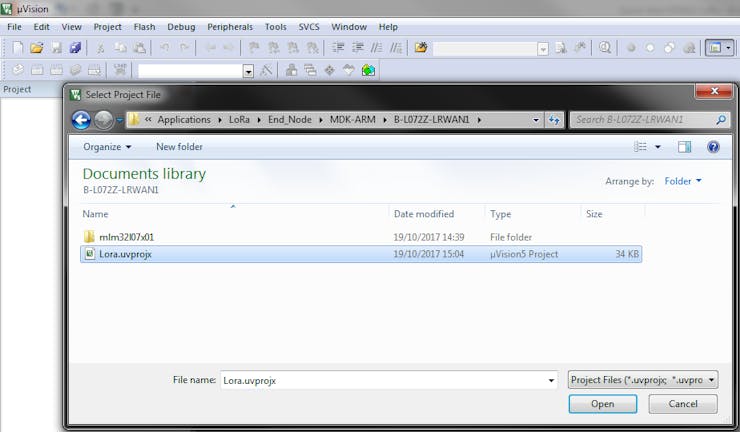
Task: Click the Copy toolbar icon
Action: pos(120,48)
